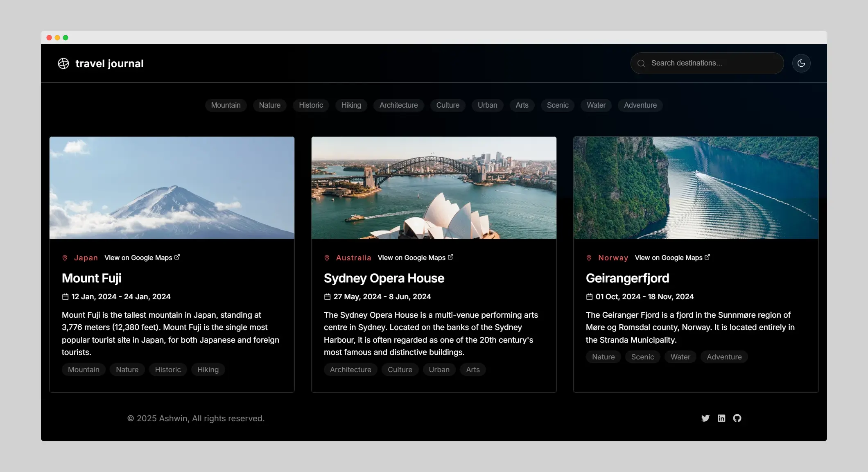Open the Twitter icon in the footer

705,418
